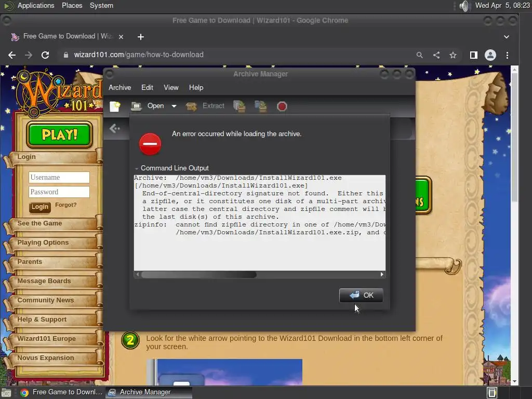Image resolution: width=532 pixels, height=399 pixels.
Task: Open the View menu
Action: click(x=171, y=87)
